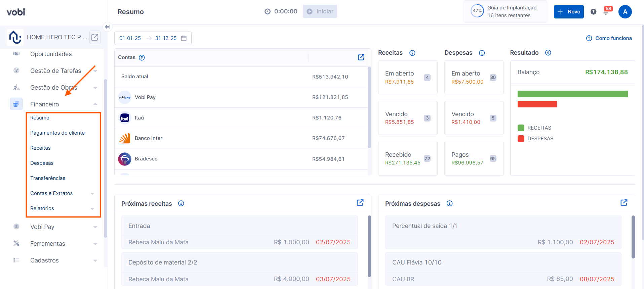Click the info icon beside Próximas despesas

pyautogui.click(x=450, y=203)
